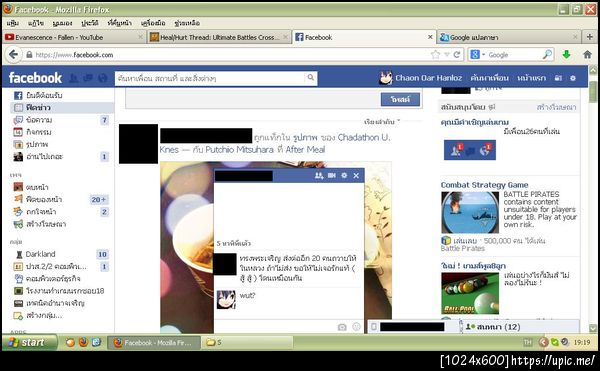Click page vertical scrollbar down arrow
Viewport: 600px width, 371px height.
coord(593,328)
